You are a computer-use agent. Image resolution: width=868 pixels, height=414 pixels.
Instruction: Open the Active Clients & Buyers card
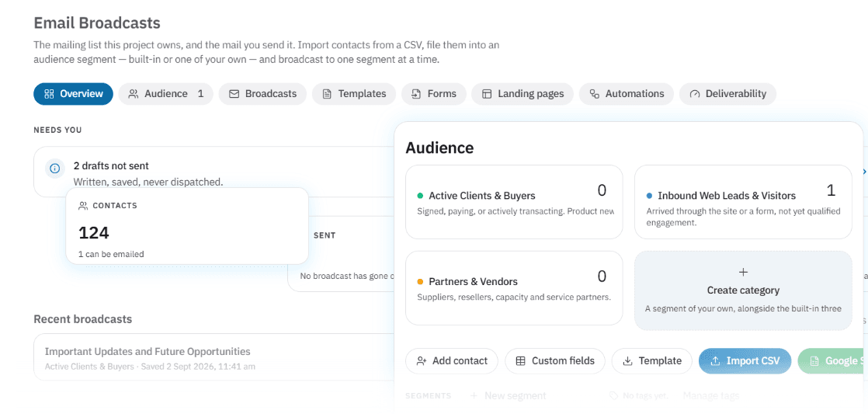[x=514, y=202]
